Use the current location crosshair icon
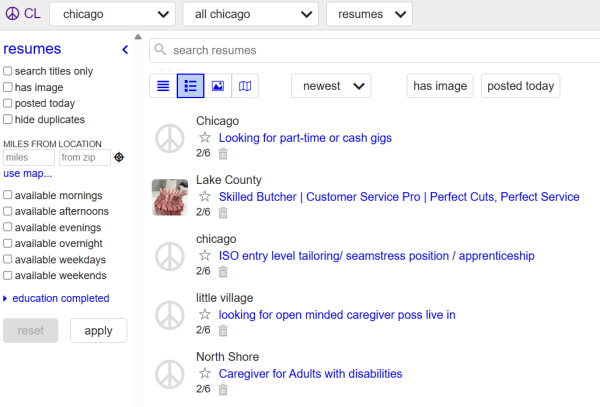The width and height of the screenshot is (600, 407). 119,157
